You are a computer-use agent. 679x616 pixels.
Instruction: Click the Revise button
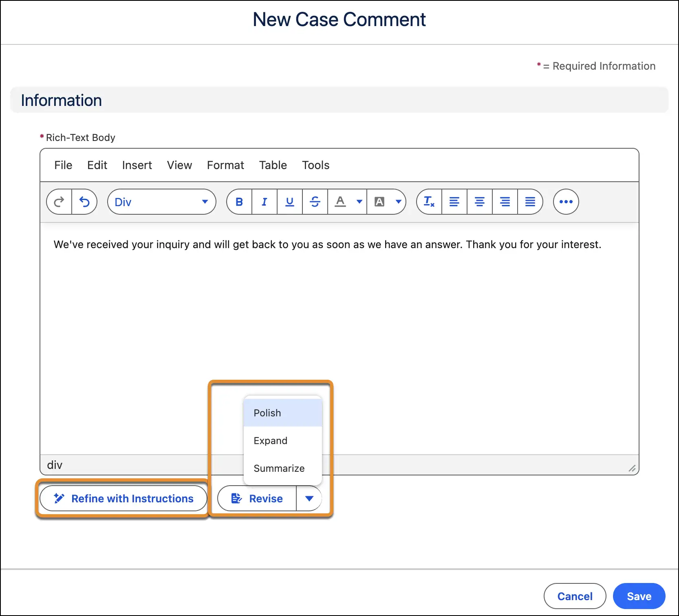(257, 498)
